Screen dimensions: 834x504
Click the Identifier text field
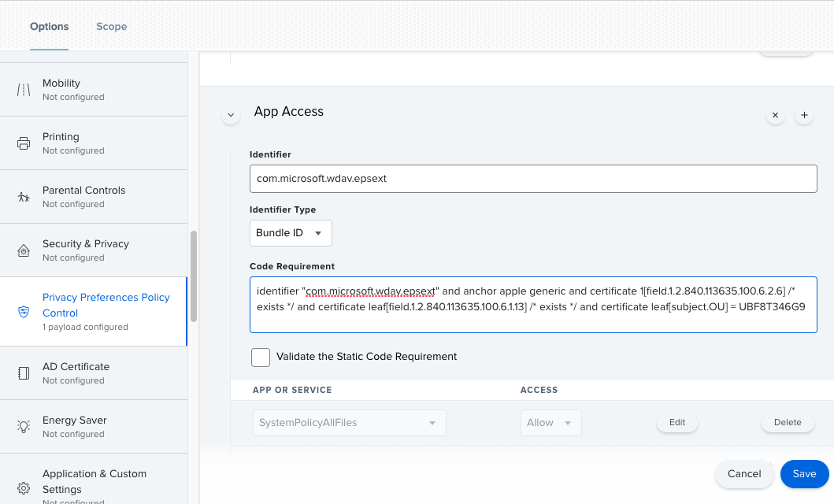[533, 179]
